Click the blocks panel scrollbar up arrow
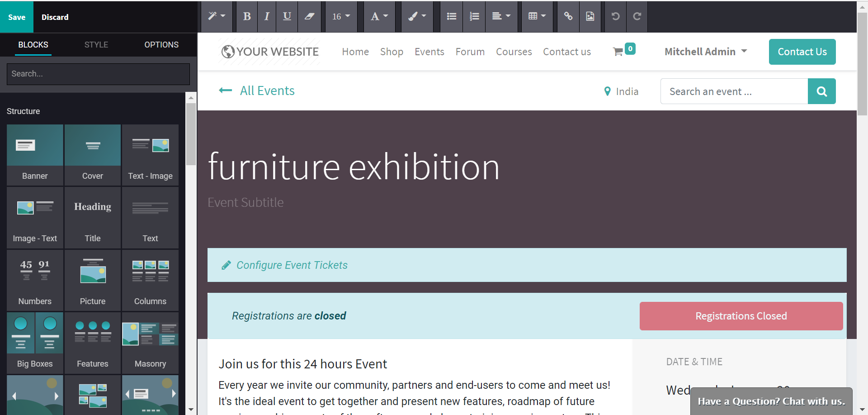Image resolution: width=868 pixels, height=415 pixels. coord(191,97)
